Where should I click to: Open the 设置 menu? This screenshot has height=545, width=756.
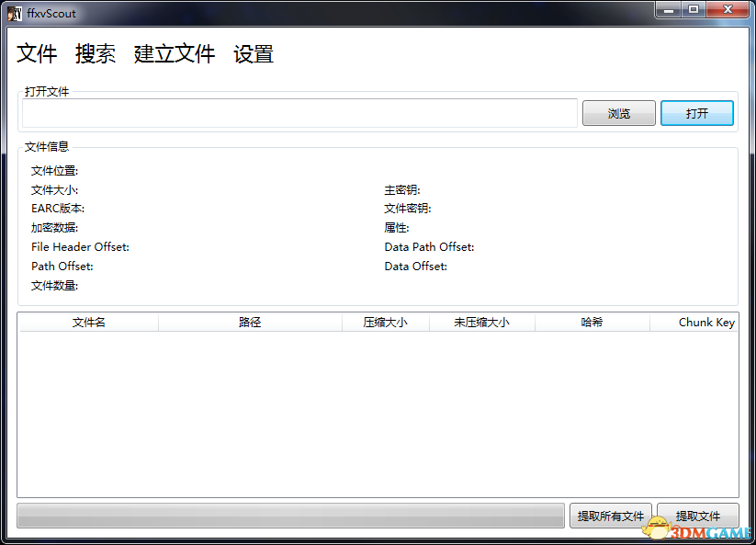[x=254, y=54]
